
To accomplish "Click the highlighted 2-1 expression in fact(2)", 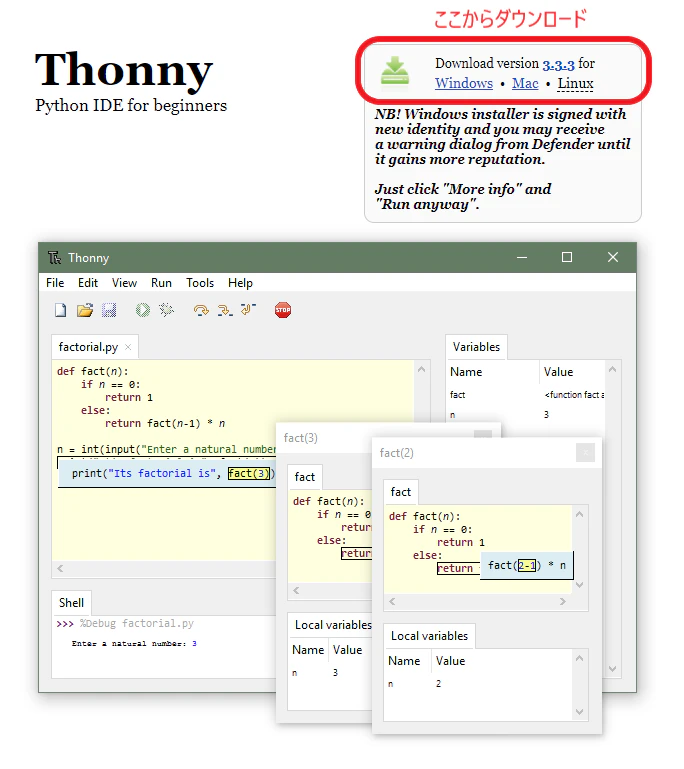I will coord(527,565).
